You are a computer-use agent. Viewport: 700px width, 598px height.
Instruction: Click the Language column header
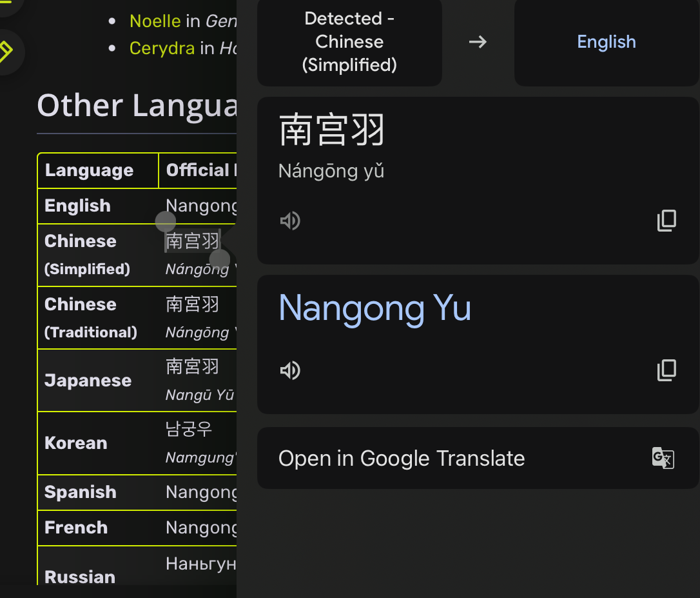(x=90, y=170)
